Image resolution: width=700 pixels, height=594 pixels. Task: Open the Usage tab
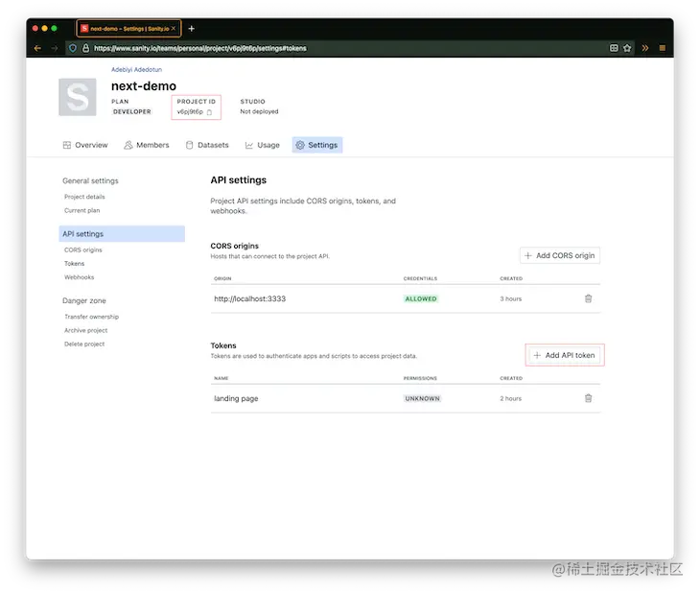click(x=263, y=145)
